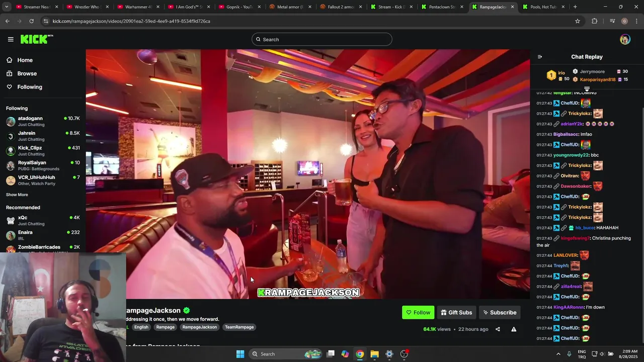Show hidden system tray icons
The height and width of the screenshot is (362, 644).
pyautogui.click(x=558, y=354)
